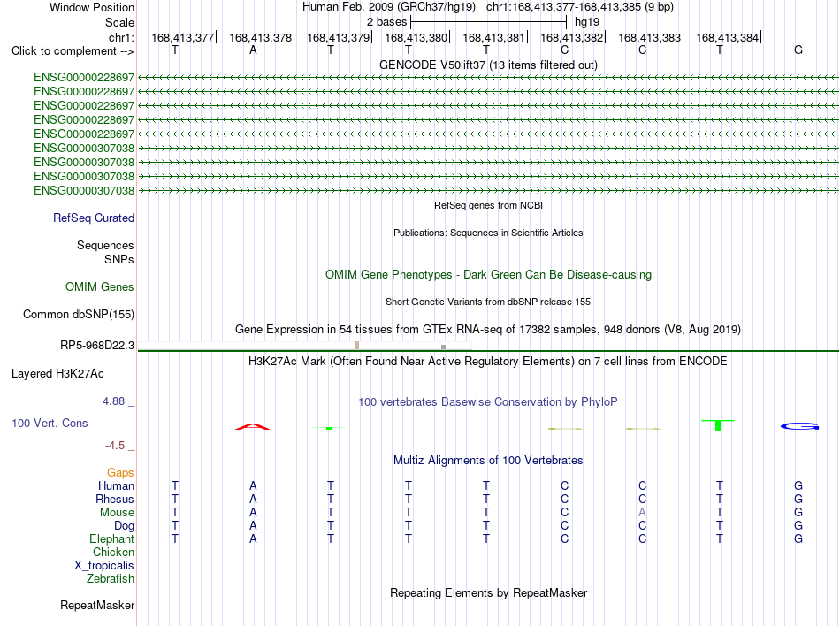This screenshot has height=626, width=840.
Task: Select the Mouse species label
Action: (117, 513)
